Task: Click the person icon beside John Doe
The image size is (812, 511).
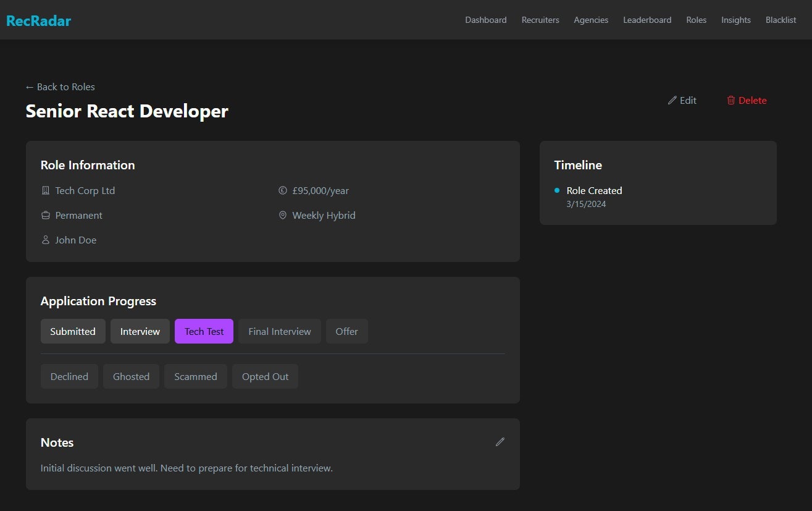Action: click(45, 240)
